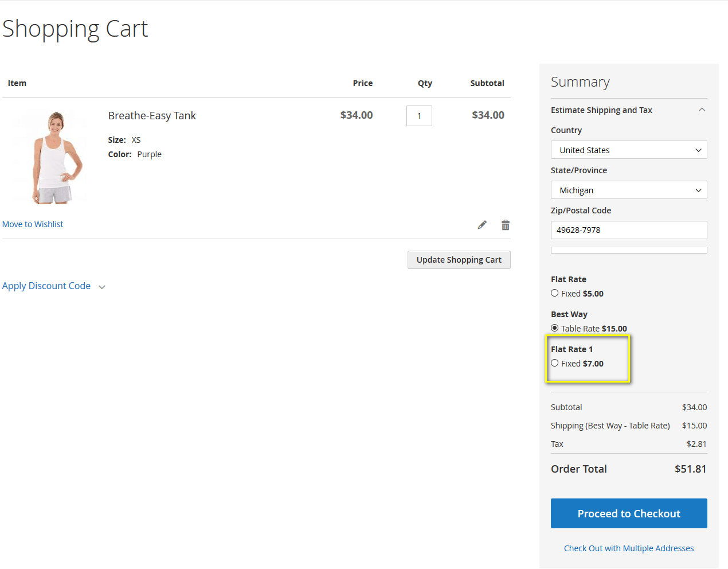
Task: Click the Zip/Postal Code field
Action: pyautogui.click(x=629, y=230)
